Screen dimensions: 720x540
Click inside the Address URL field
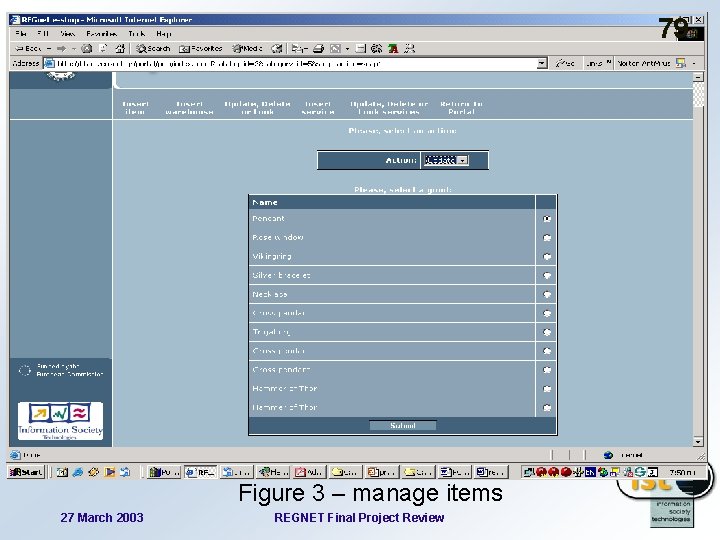tap(296, 63)
